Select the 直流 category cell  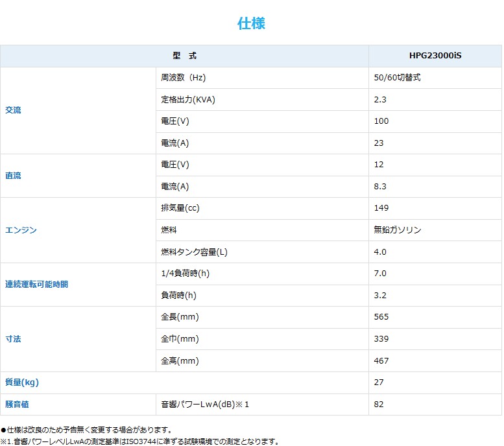coord(78,176)
